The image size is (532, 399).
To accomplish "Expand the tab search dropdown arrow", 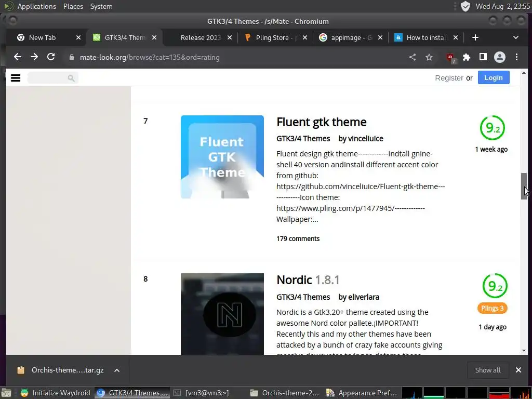I will click(x=516, y=37).
